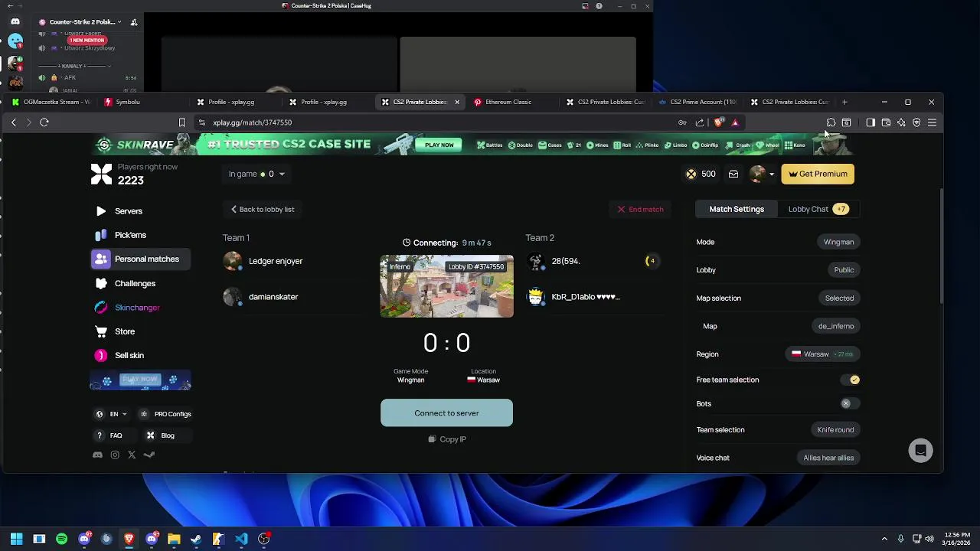Open the browser share icon
The image size is (980, 551).
[700, 122]
